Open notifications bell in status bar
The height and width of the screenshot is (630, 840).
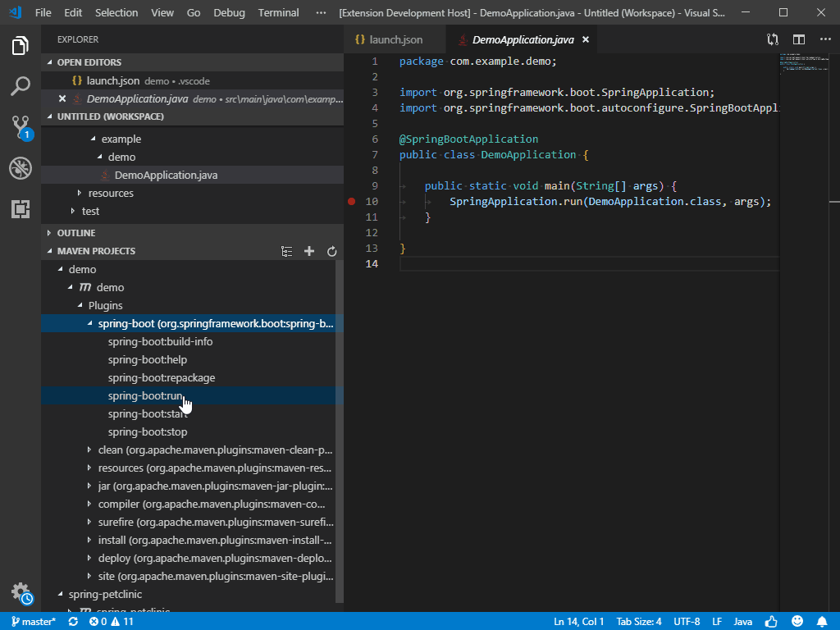(822, 622)
